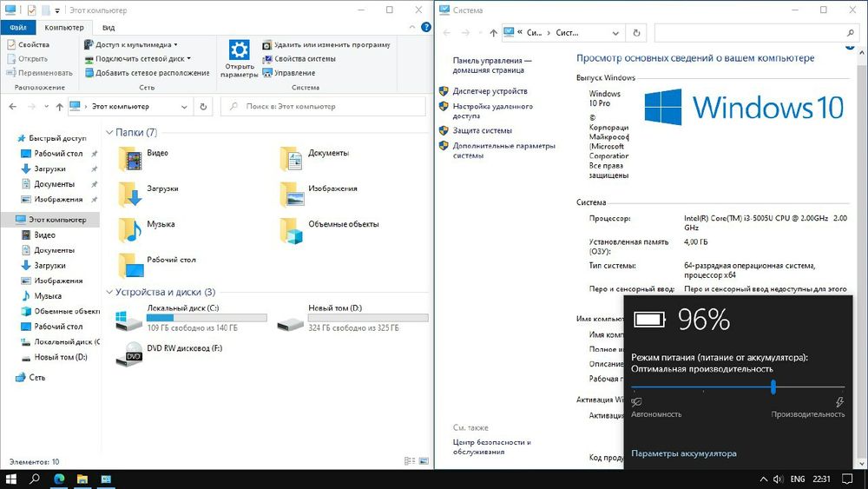
Task: Select the Документы folder icon
Action: click(x=291, y=158)
